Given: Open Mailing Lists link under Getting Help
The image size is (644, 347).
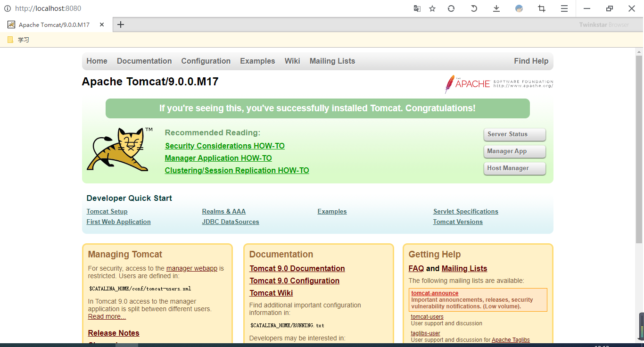Looking at the screenshot, I should [x=464, y=268].
